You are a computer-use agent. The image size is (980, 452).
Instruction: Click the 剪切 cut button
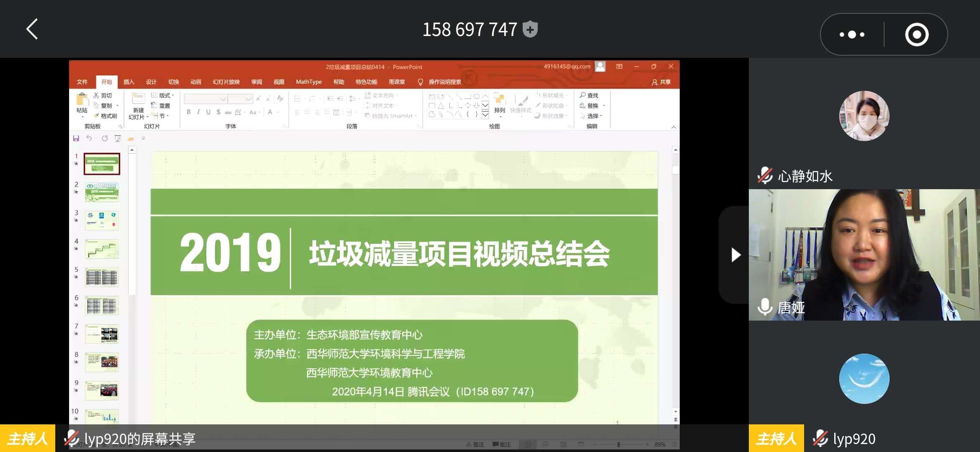pos(103,95)
